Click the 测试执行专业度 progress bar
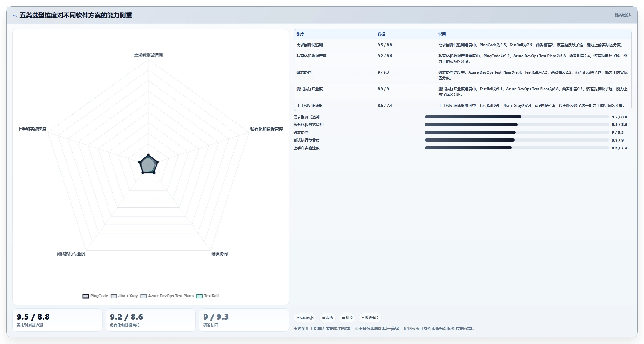The width and height of the screenshot is (644, 344). coord(517,140)
